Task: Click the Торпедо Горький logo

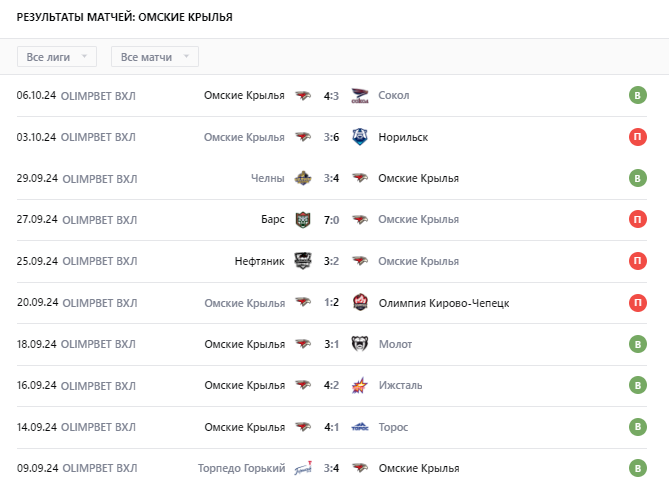Action: [x=303, y=468]
